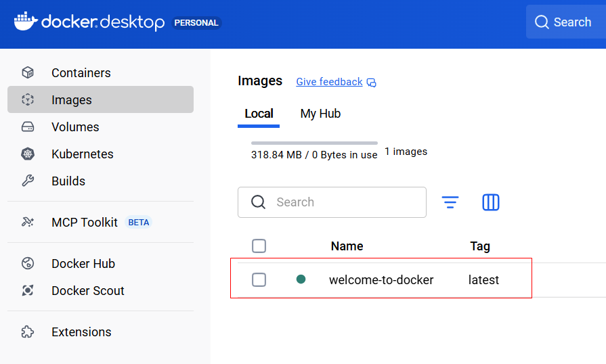Click the Builds wrench icon
Screen dimensions: 606x364
click(28, 181)
